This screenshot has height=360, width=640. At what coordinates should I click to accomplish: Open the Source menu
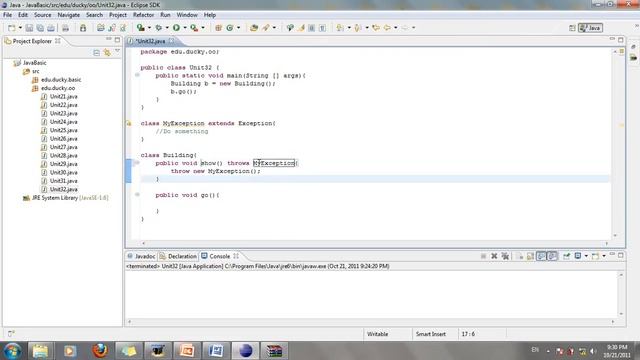coord(42,15)
